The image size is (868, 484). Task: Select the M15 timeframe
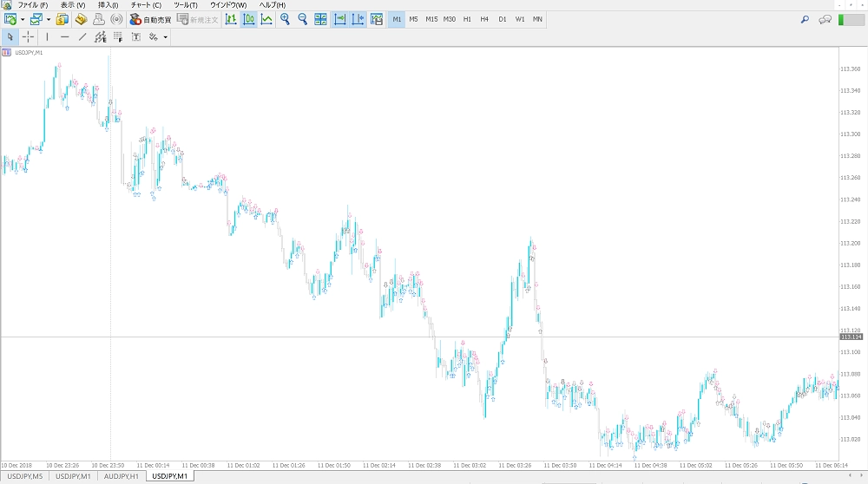tap(431, 19)
